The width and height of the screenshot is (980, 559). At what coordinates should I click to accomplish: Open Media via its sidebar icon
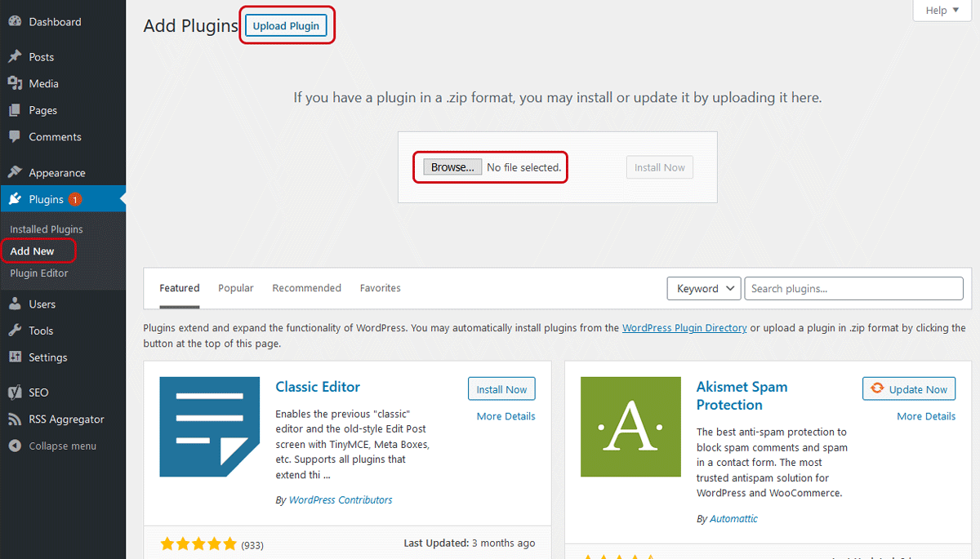tap(15, 83)
